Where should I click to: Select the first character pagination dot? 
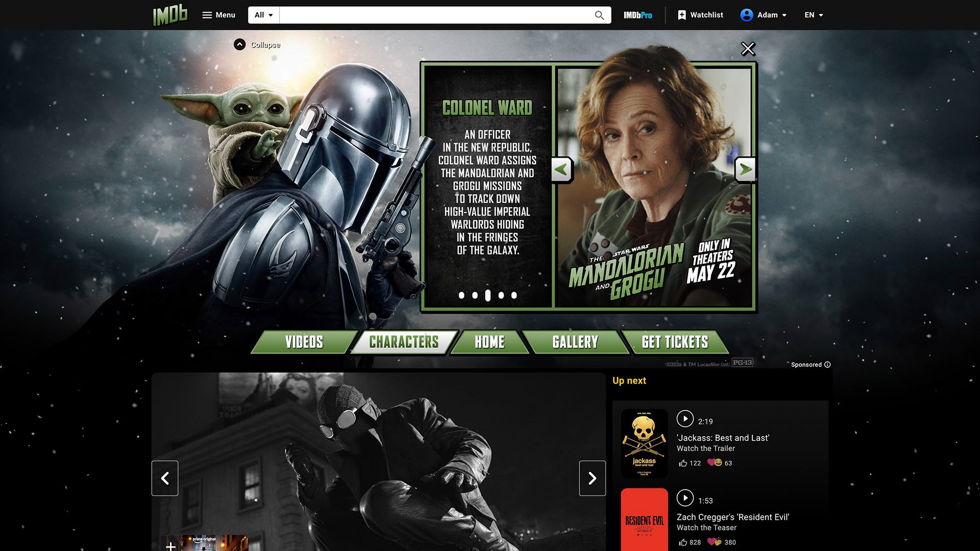461,295
